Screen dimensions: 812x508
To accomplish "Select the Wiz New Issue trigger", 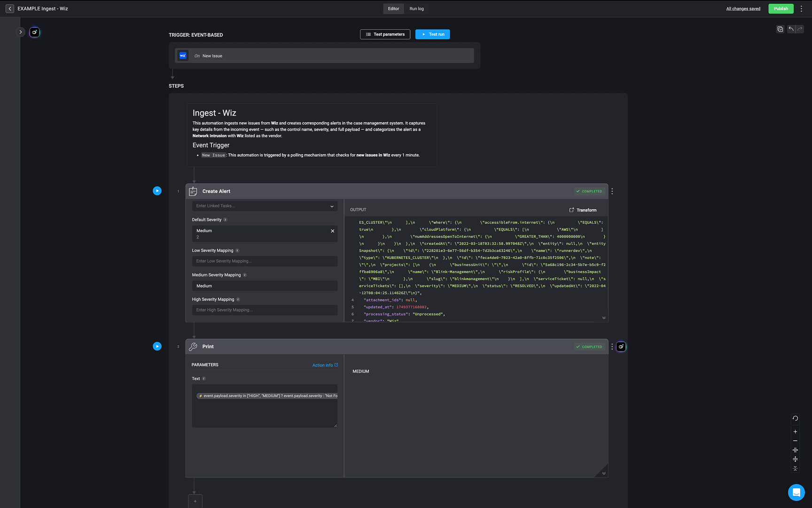I will coord(324,55).
